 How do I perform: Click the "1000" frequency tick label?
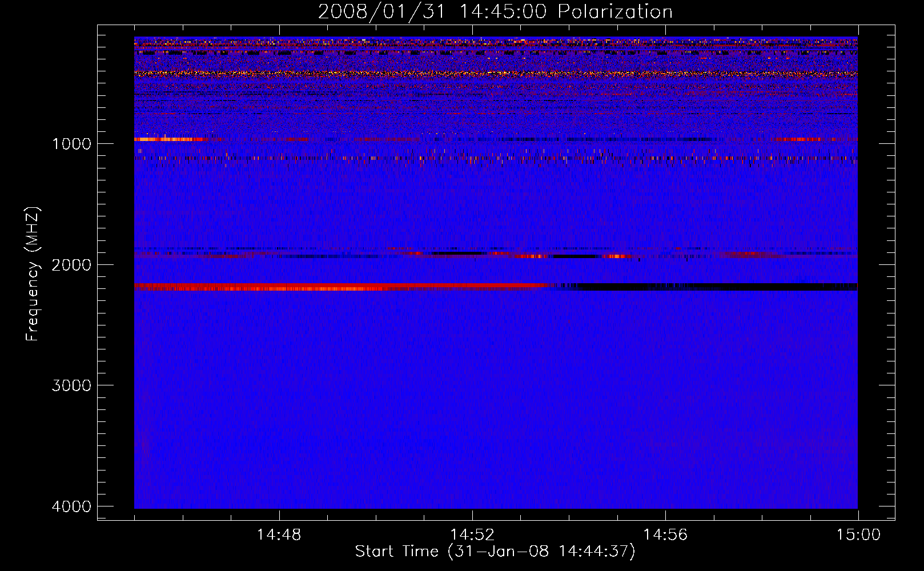click(x=71, y=143)
